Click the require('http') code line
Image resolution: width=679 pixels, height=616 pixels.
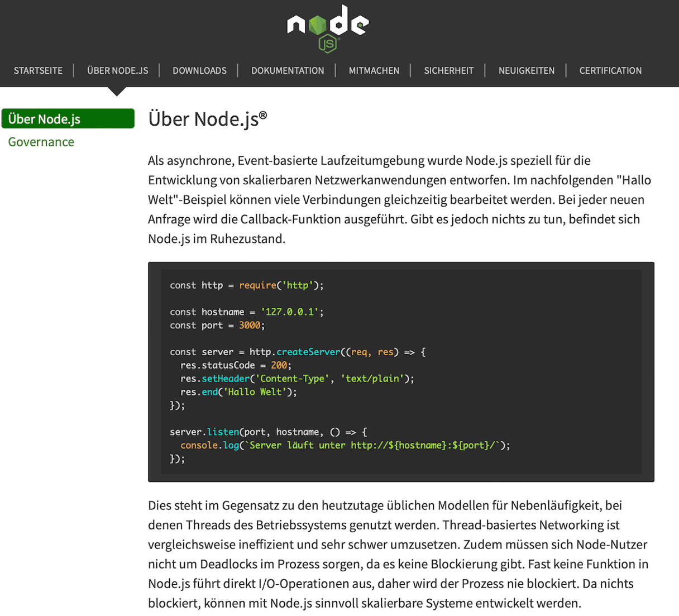[x=247, y=285]
